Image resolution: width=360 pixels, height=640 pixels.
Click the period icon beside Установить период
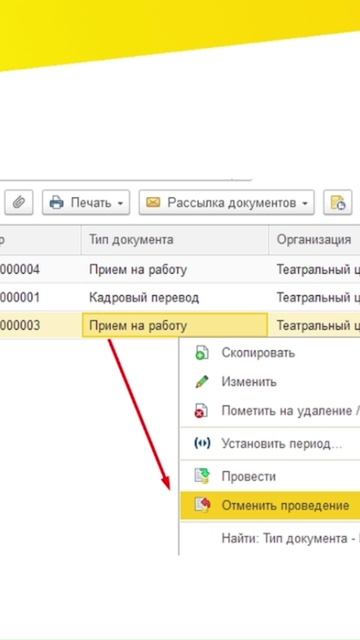tap(202, 443)
